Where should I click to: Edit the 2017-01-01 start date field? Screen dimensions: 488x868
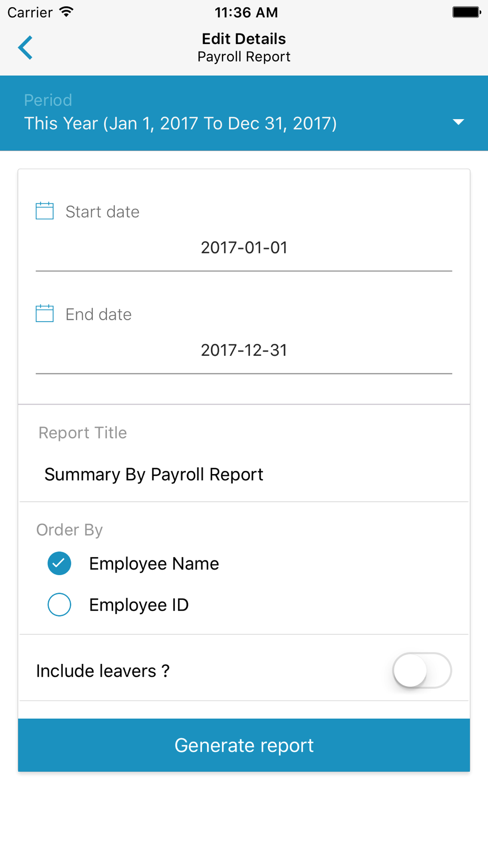(244, 248)
